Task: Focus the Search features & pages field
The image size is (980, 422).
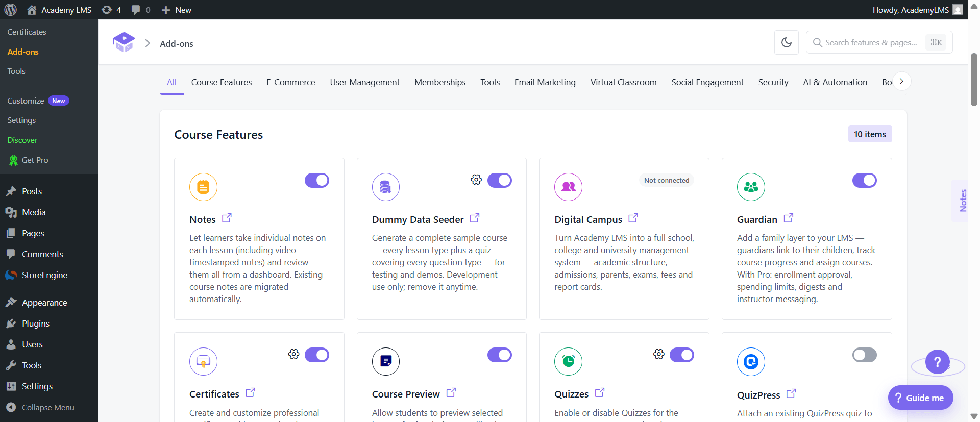Action: [x=879, y=42]
